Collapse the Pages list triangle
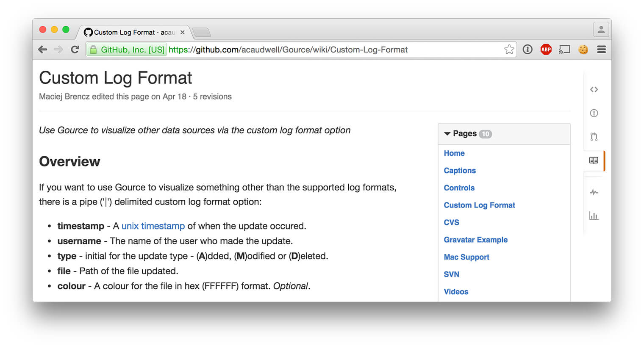This screenshot has width=644, height=348. tap(447, 134)
